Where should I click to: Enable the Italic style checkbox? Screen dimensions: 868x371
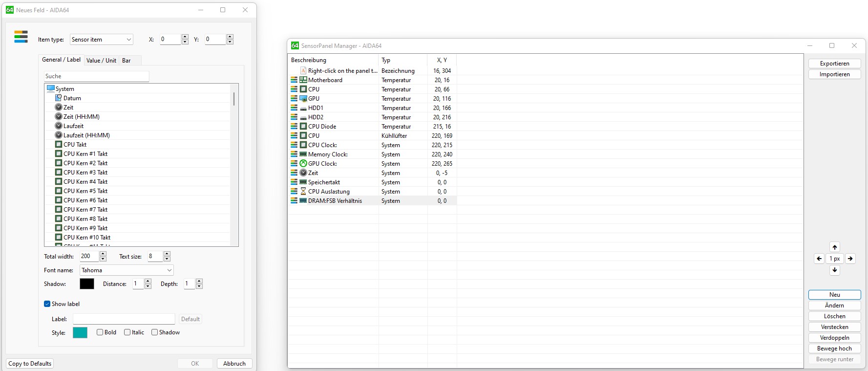127,332
